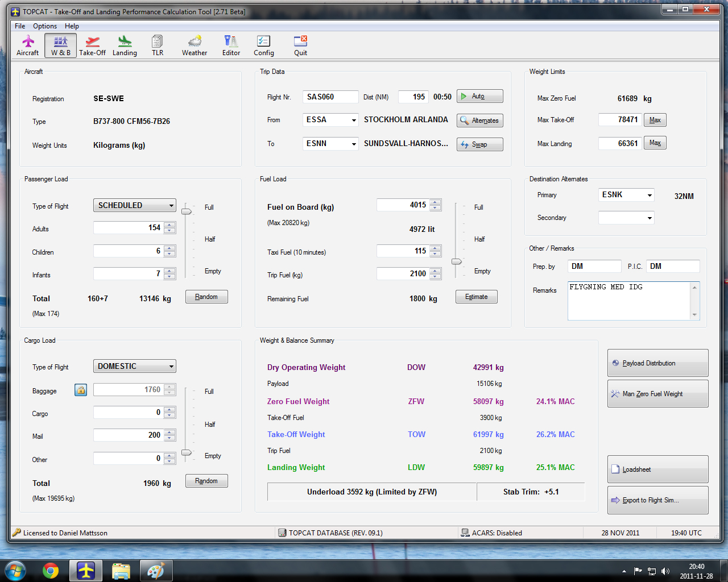Click the passenger load slider handle

[187, 211]
